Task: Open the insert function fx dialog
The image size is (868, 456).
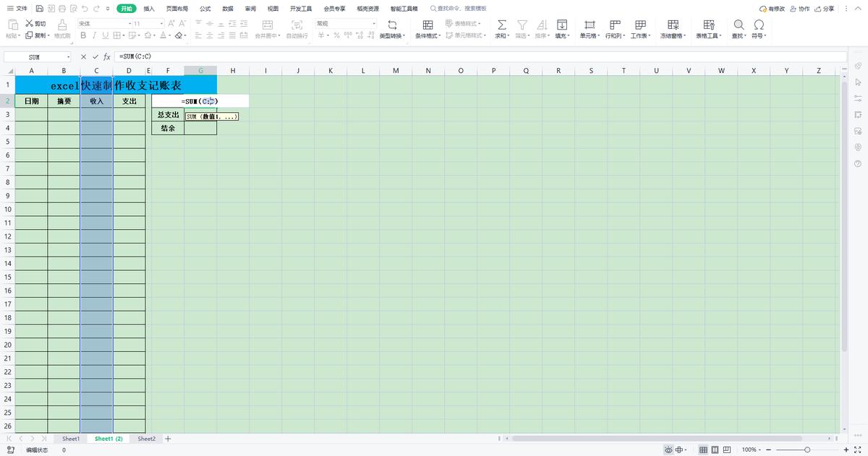Action: pos(107,56)
